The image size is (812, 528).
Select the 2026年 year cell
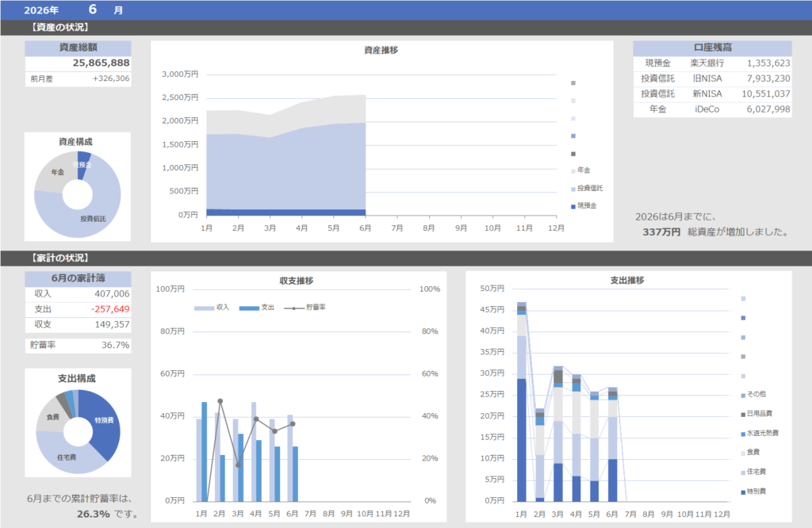click(x=41, y=10)
